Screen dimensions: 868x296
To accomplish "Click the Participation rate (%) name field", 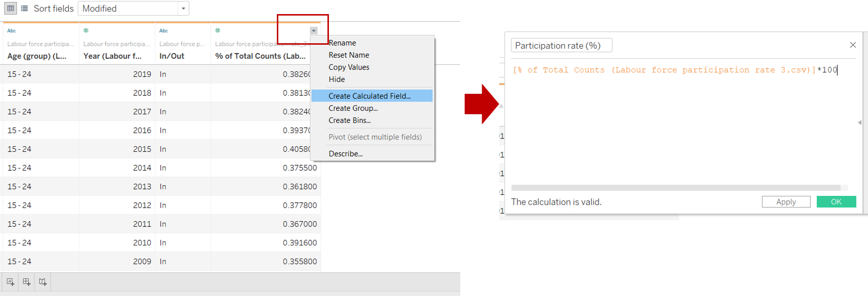I will (561, 45).
